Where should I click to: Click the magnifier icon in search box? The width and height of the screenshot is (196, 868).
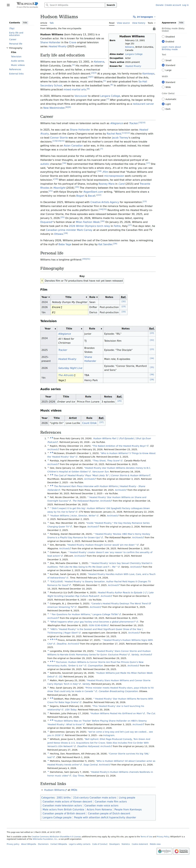(x=47, y=5)
